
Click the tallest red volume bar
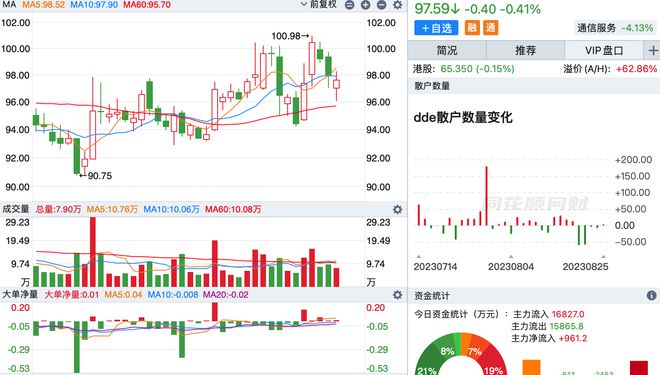coord(93,252)
